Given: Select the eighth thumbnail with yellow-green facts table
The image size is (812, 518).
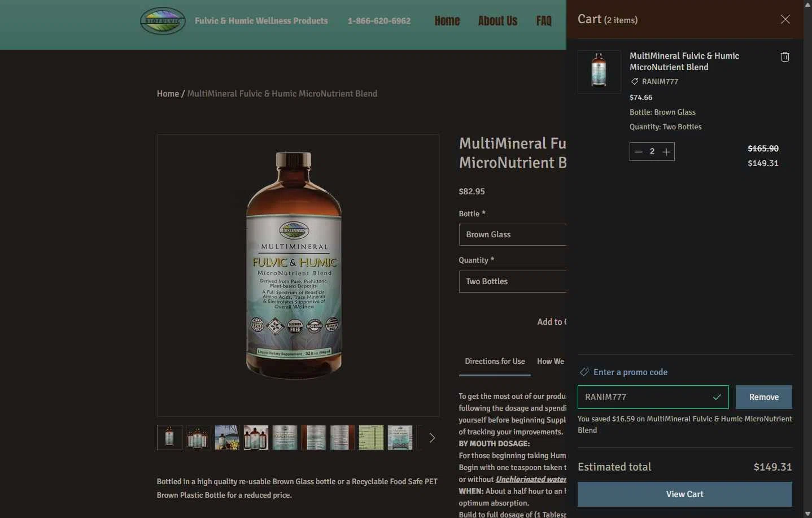Looking at the screenshot, I should [371, 438].
